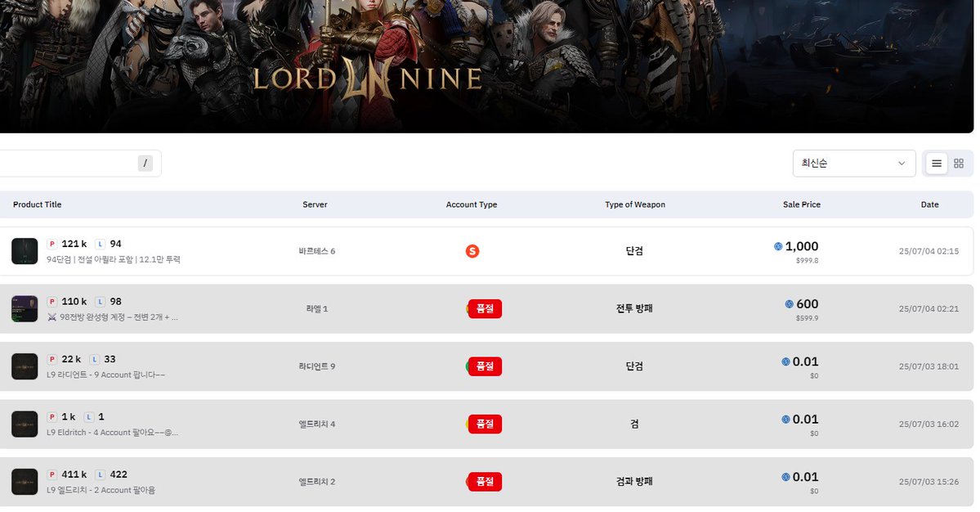
Task: Click the L level icon beside 98
Action: coord(100,301)
